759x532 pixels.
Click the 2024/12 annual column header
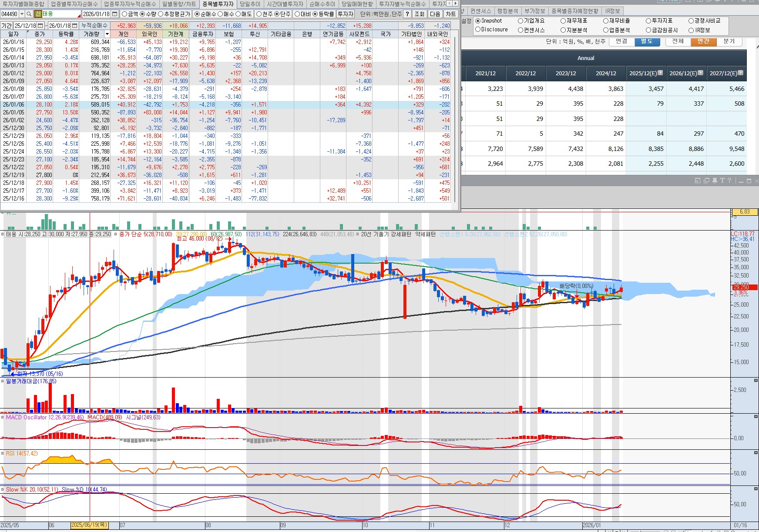coord(606,73)
